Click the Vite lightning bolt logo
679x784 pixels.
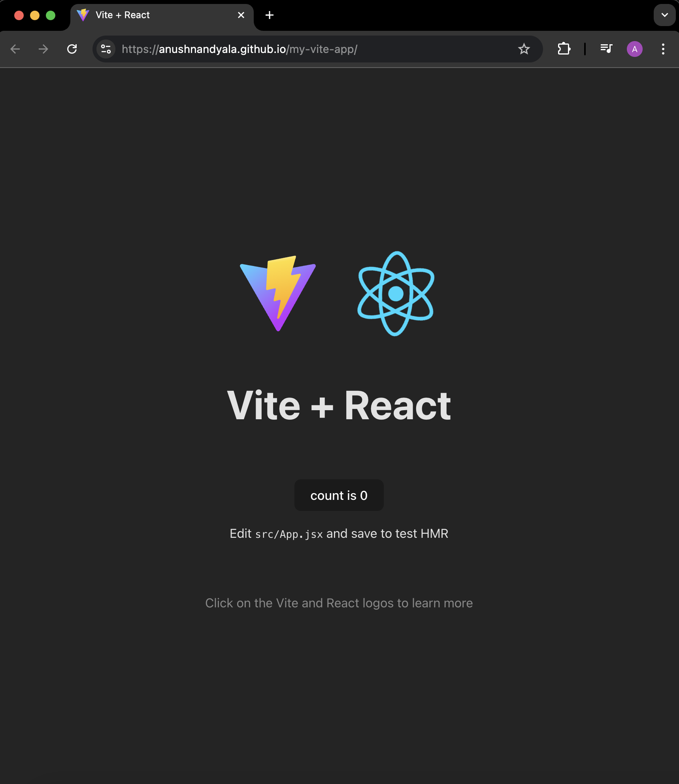point(278,293)
